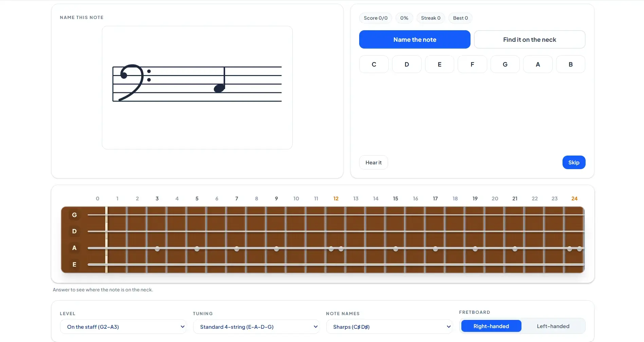Click the fret 7 inlay dot

[237, 249]
